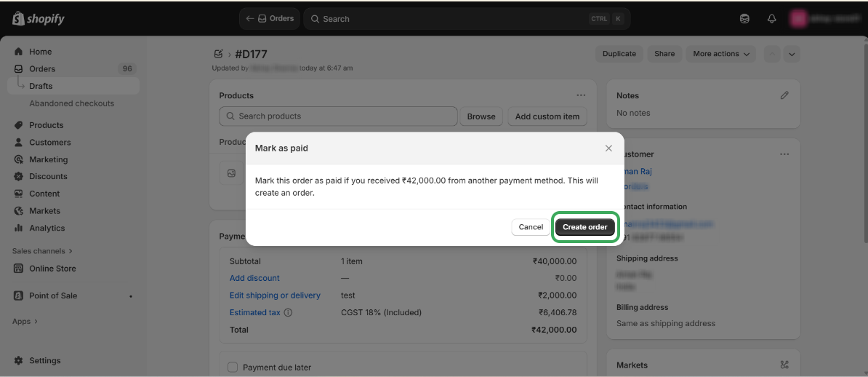Click the top Search bar
The height and width of the screenshot is (377, 868).
[465, 19]
